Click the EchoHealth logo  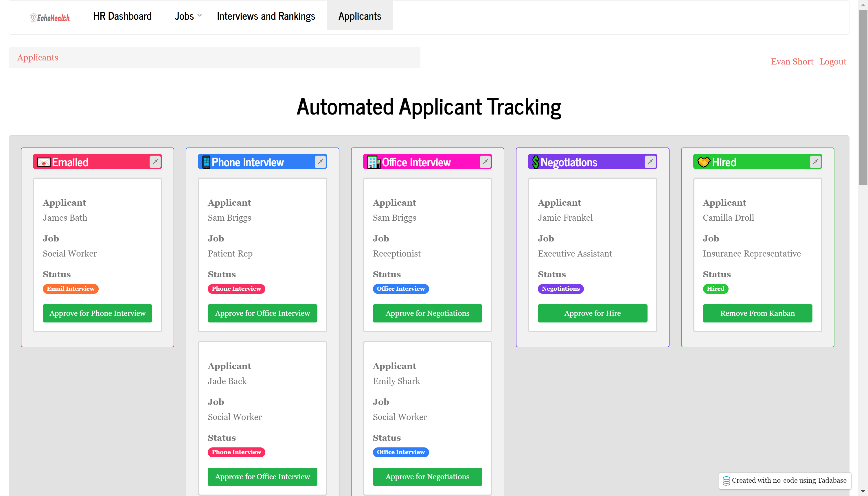(50, 17)
